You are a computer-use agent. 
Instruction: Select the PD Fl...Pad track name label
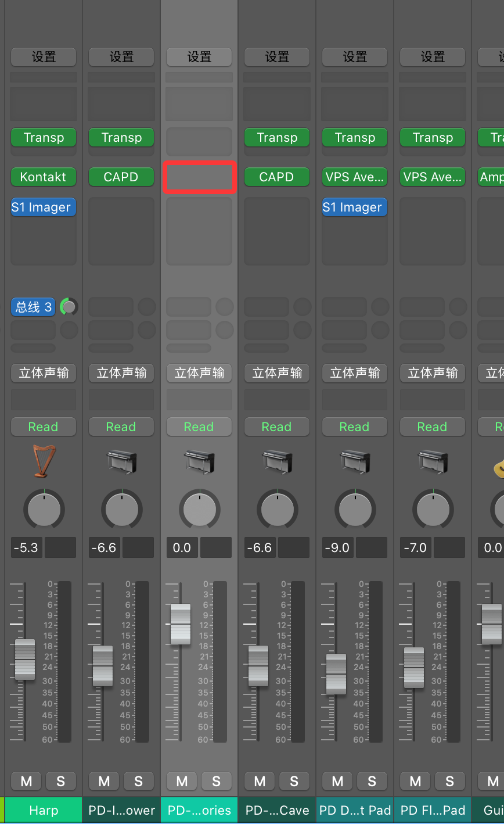point(433,810)
